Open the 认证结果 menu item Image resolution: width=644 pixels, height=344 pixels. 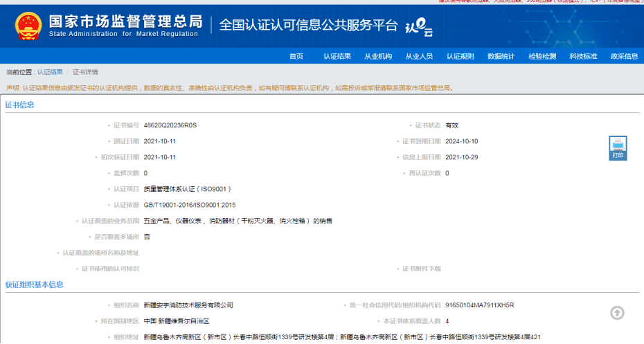point(337,56)
